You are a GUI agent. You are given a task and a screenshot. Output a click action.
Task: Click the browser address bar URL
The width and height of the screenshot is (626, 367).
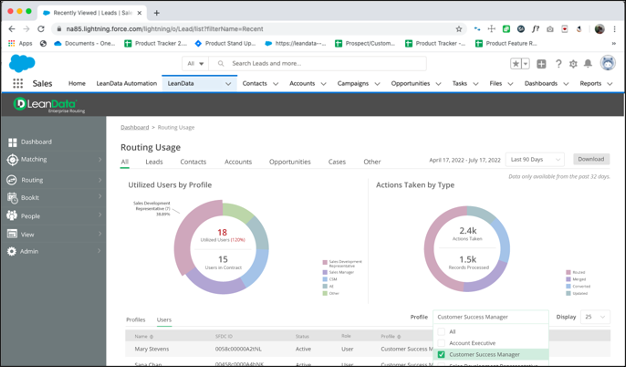(x=164, y=29)
